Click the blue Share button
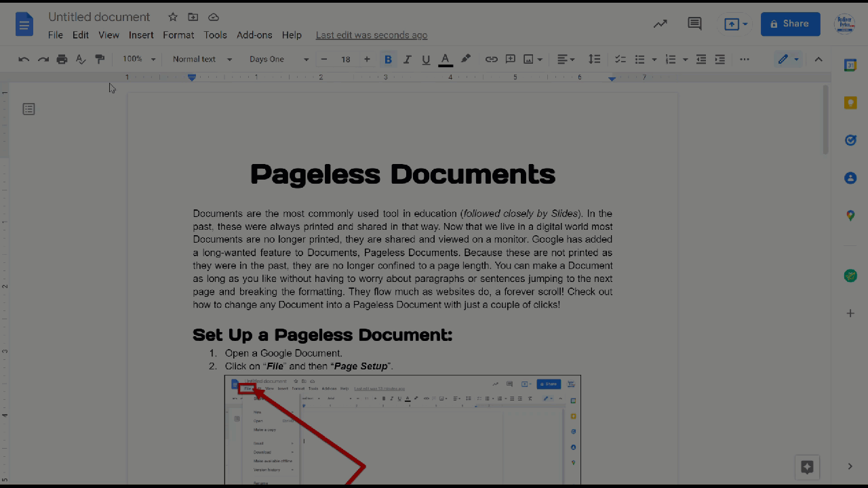This screenshot has width=868, height=488. pos(790,24)
